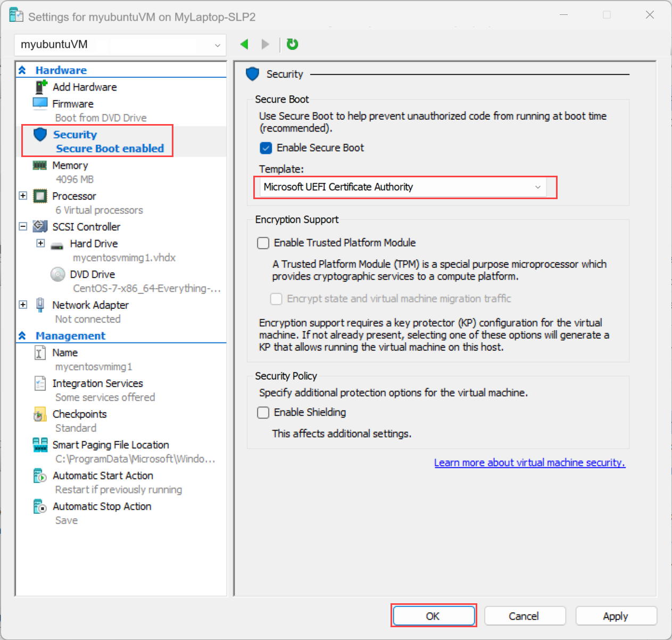Click the Integration Services icon

pos(39,383)
